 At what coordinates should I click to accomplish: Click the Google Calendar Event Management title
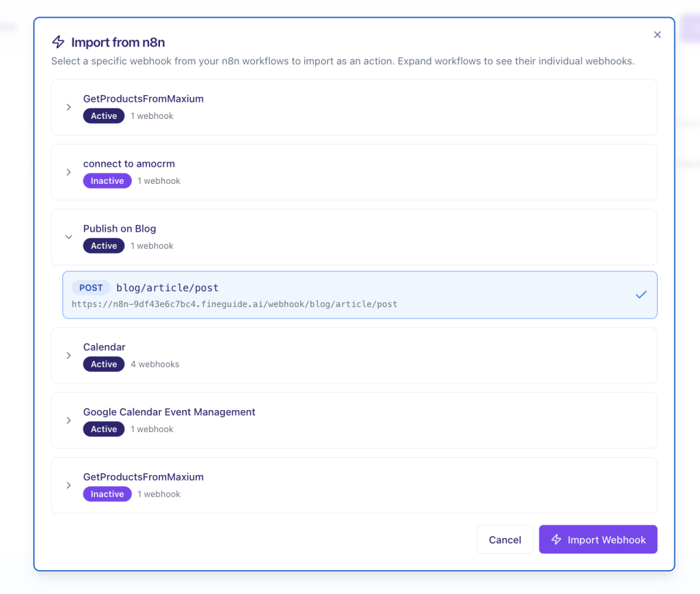coord(170,412)
